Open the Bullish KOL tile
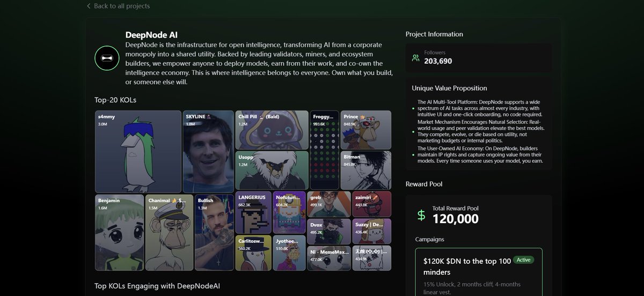Image resolution: width=644 pixels, height=296 pixels. [214, 232]
